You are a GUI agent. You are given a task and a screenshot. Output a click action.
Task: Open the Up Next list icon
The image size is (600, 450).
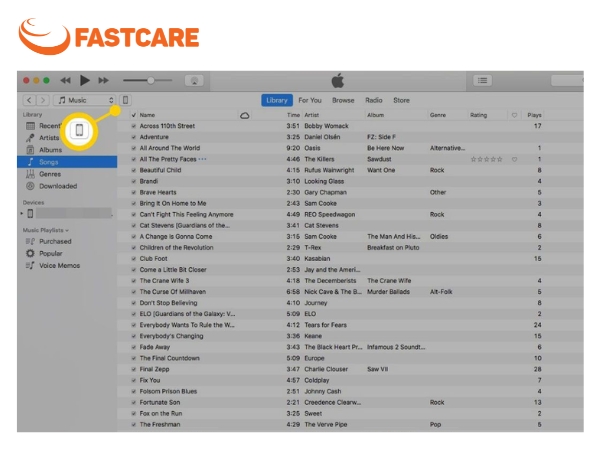[x=482, y=80]
